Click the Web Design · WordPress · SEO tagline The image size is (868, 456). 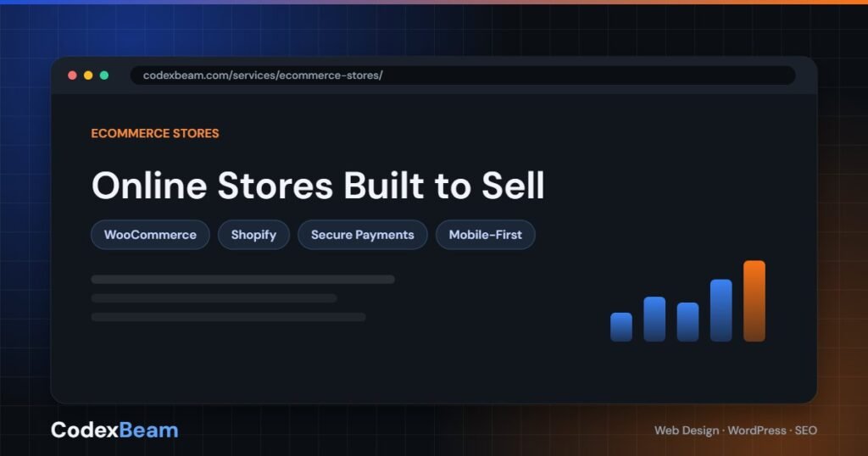tap(736, 431)
